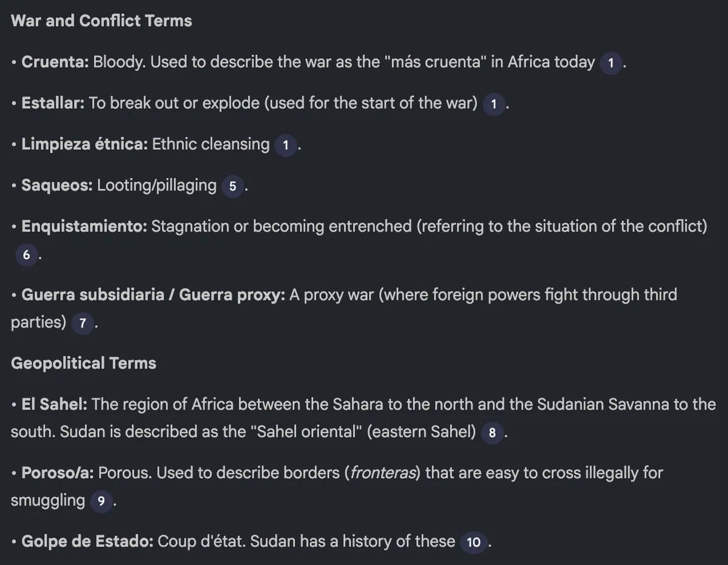
Task: Open source citation 5 after Saqueos
Action: click(232, 186)
